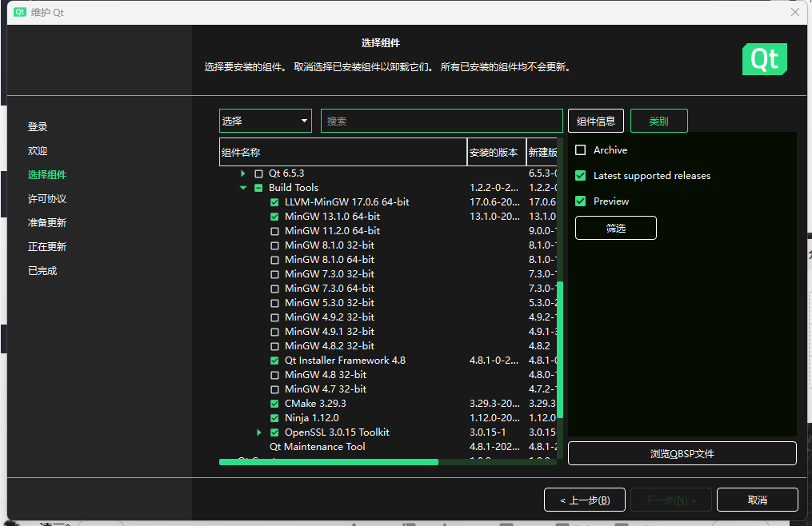The image size is (812, 526).
Task: Uncheck Latest supported releases
Action: (581, 176)
